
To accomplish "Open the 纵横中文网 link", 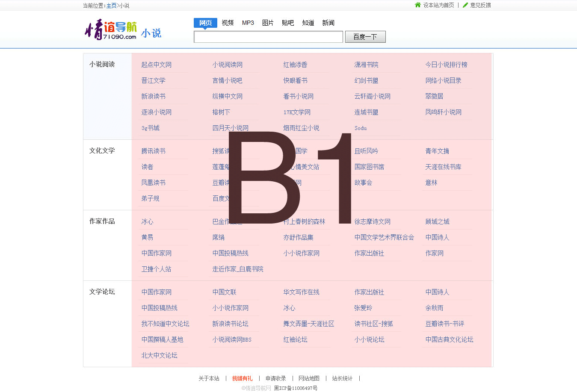I will (x=228, y=96).
